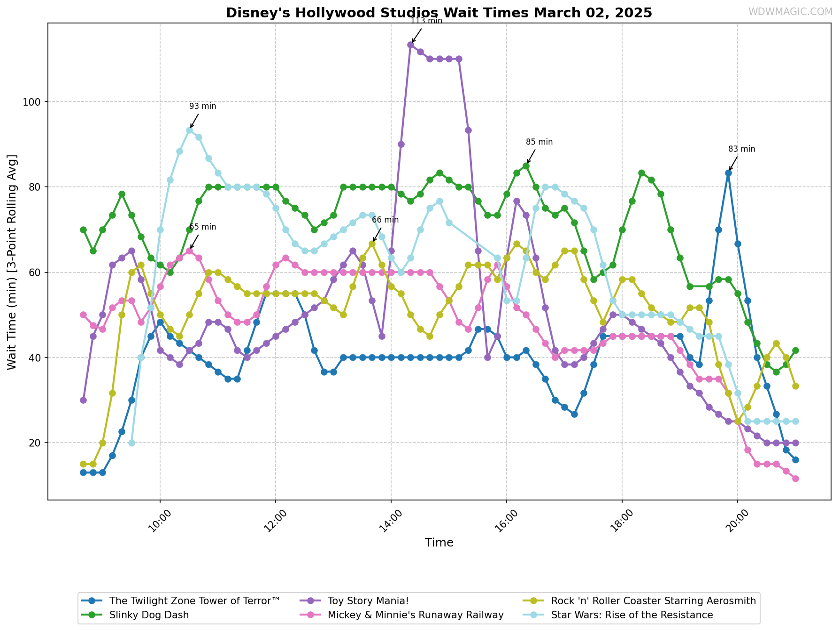Click the Slinky Dog Dash 85 min peak point
Image resolution: width=840 pixels, height=631 pixels.
pos(526,166)
